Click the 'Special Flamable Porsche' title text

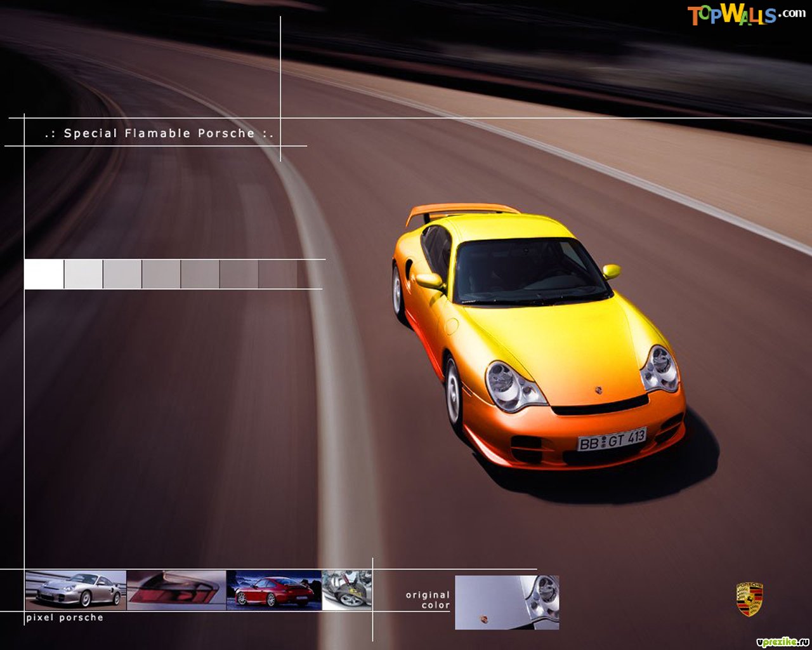pyautogui.click(x=159, y=133)
